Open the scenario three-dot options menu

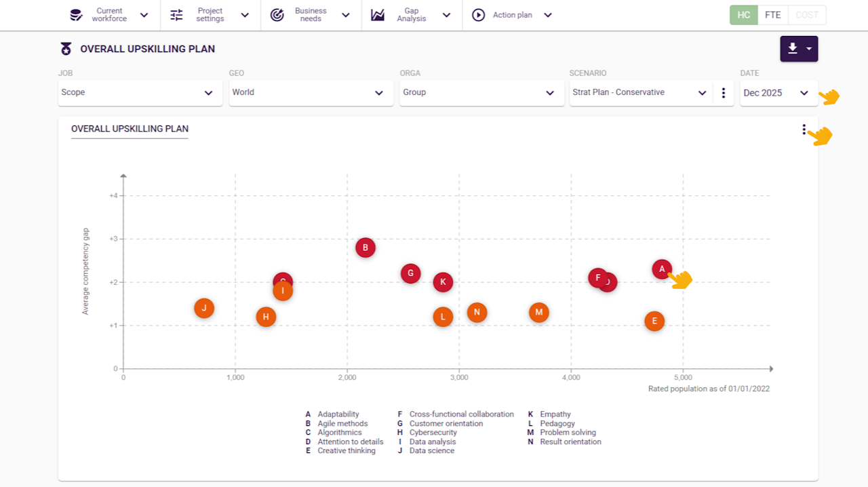click(x=724, y=93)
